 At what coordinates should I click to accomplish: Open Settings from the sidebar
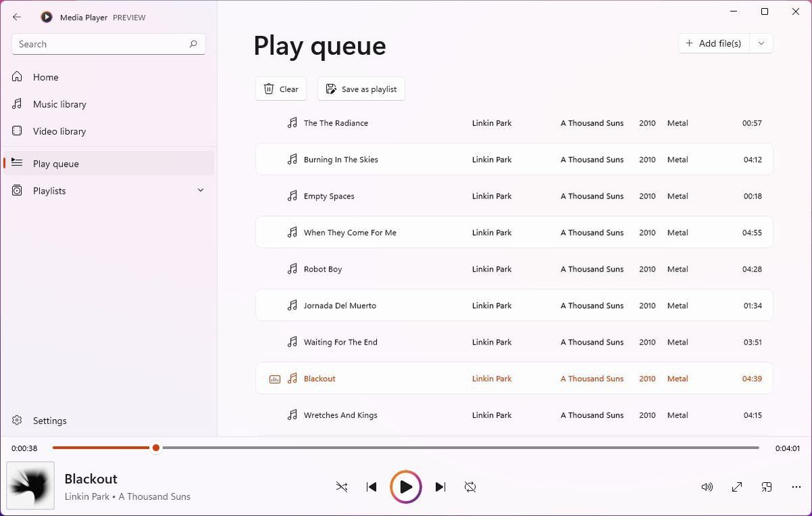tap(49, 421)
